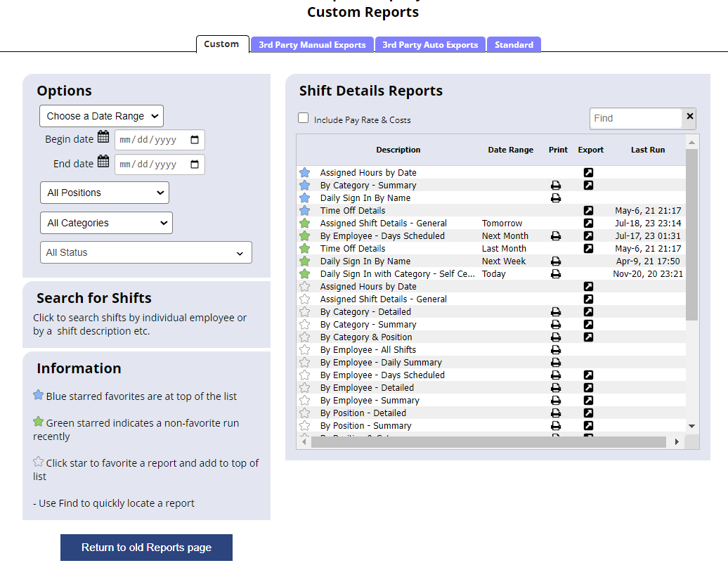This screenshot has height=563, width=728.
Task: Open the calendar icon beside End date
Action: [103, 162]
